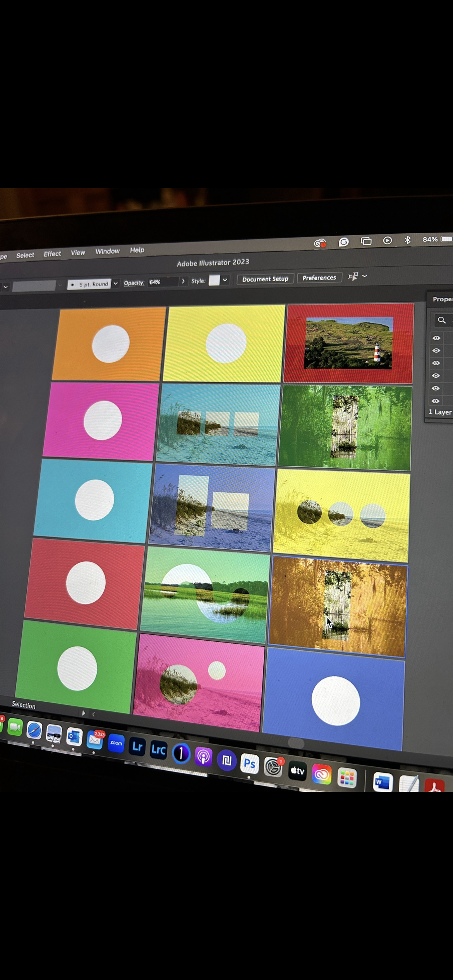Select the green marsh artboard with circles

coord(206,594)
